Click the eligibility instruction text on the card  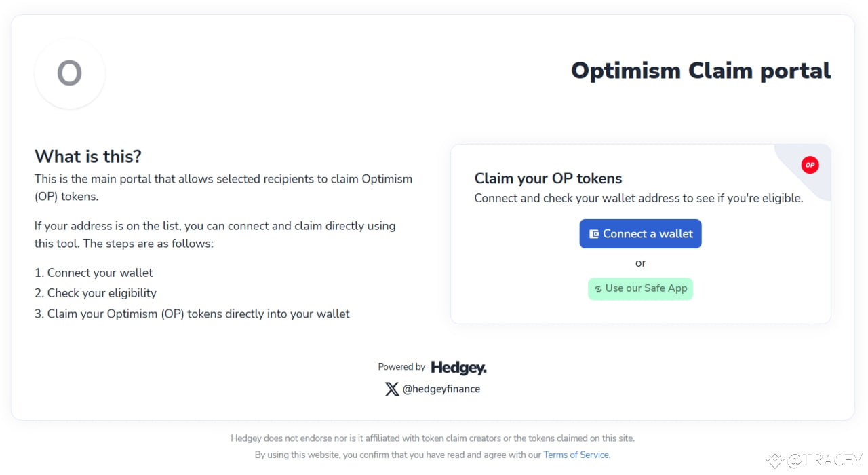pos(639,198)
